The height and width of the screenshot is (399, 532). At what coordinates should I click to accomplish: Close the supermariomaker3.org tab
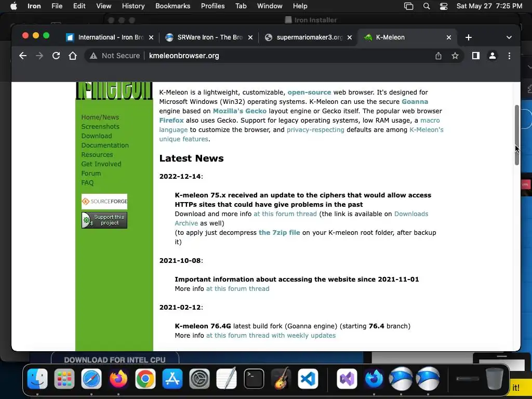point(350,37)
